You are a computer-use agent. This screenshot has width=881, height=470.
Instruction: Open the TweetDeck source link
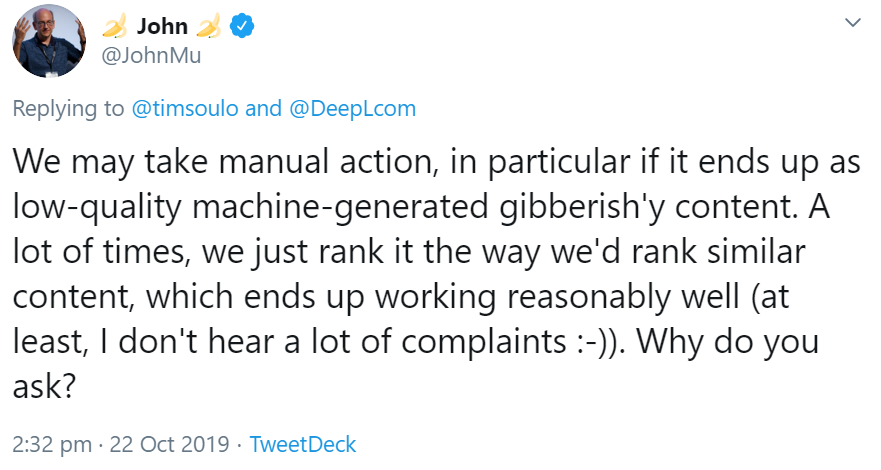(302, 444)
